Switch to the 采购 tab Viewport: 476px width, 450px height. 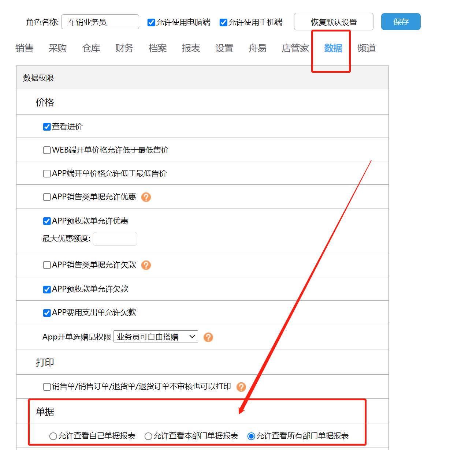point(58,48)
